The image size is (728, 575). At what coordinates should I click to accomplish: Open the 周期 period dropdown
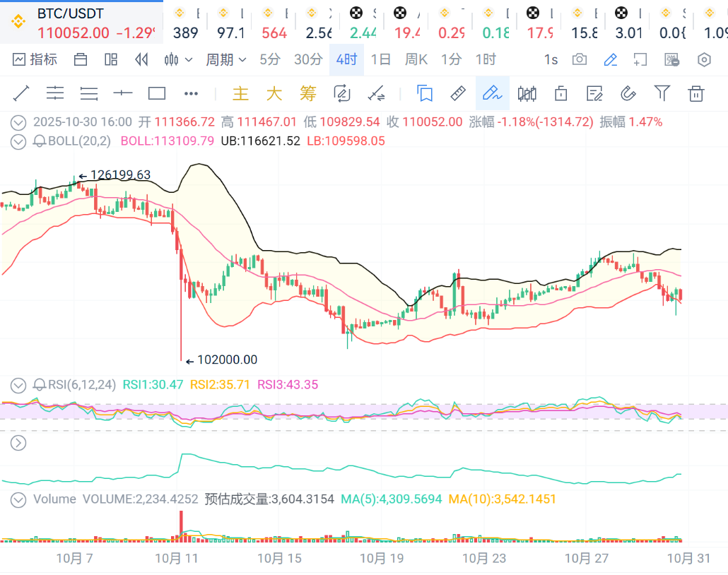click(x=225, y=59)
